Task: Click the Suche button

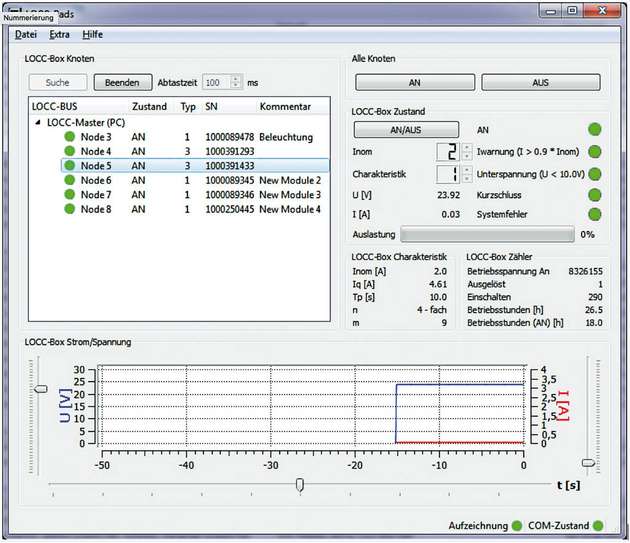Action: tap(57, 82)
